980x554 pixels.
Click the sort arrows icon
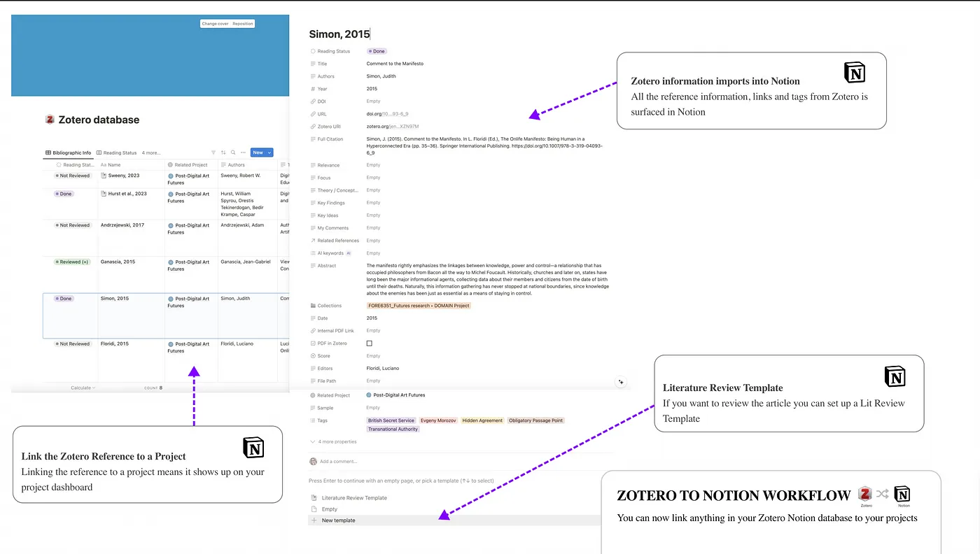tap(223, 152)
